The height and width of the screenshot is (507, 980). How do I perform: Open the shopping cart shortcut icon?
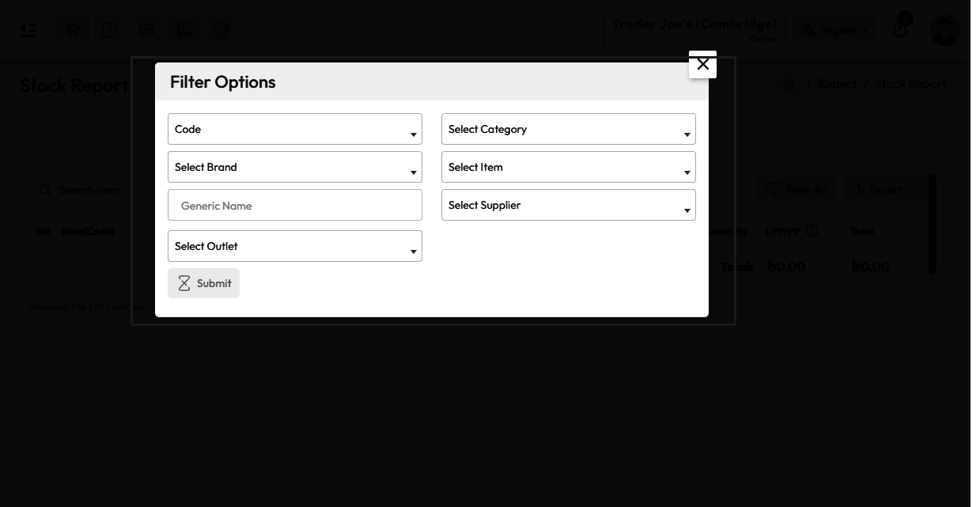[x=73, y=30]
